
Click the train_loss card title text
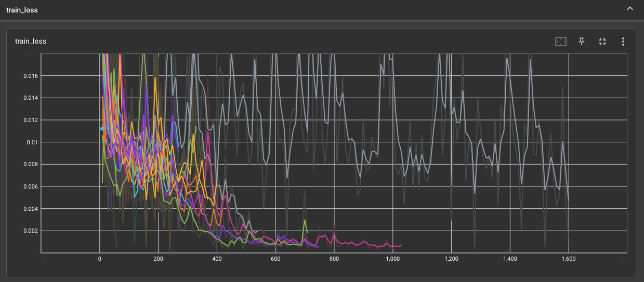coord(30,41)
